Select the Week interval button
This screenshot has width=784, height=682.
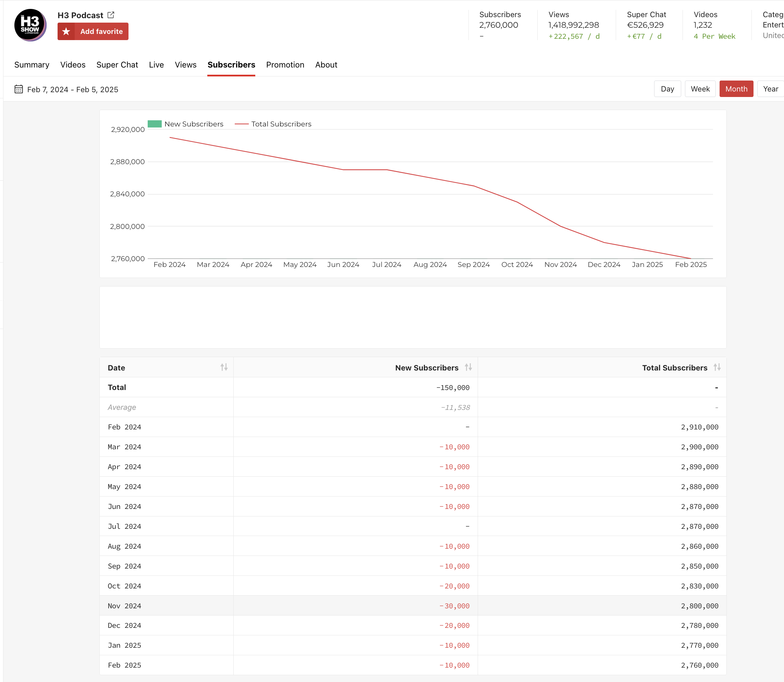700,89
